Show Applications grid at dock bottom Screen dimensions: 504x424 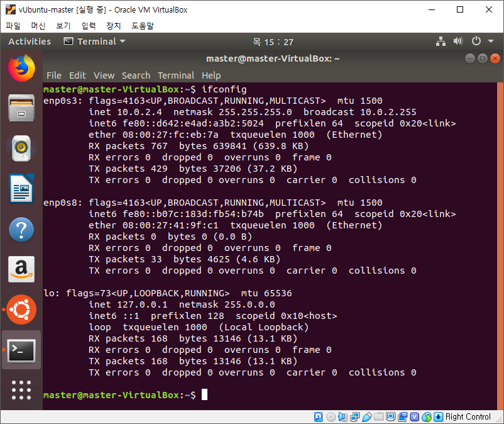[x=21, y=390]
